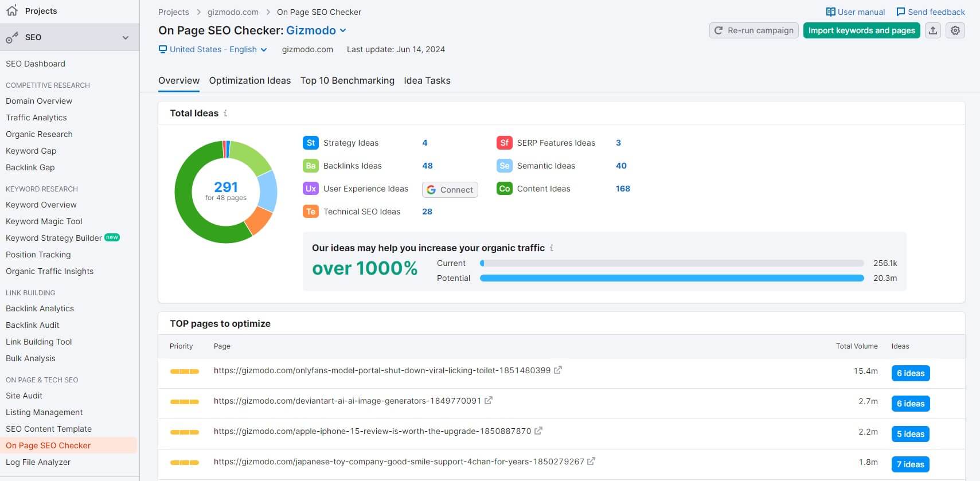Click 6 ideas button for deviantart-ai page
This screenshot has height=481, width=980.
911,404
